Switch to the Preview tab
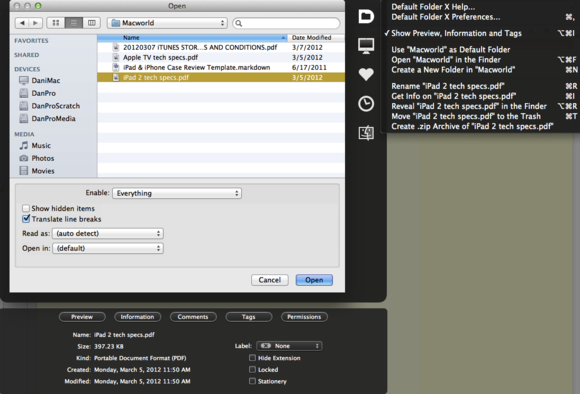This screenshot has height=394, width=580. click(82, 317)
